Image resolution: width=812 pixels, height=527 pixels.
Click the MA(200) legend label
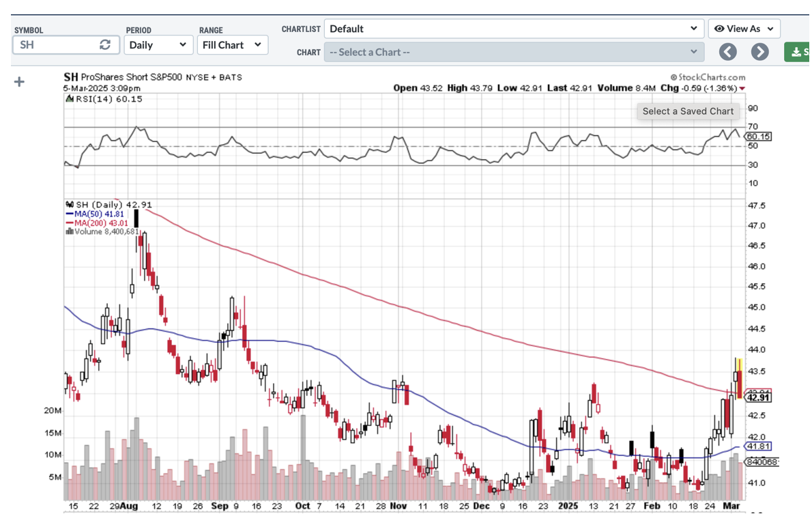point(96,223)
